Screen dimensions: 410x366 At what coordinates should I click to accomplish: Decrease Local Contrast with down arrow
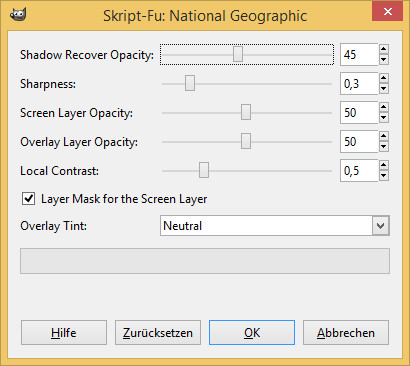(x=384, y=176)
